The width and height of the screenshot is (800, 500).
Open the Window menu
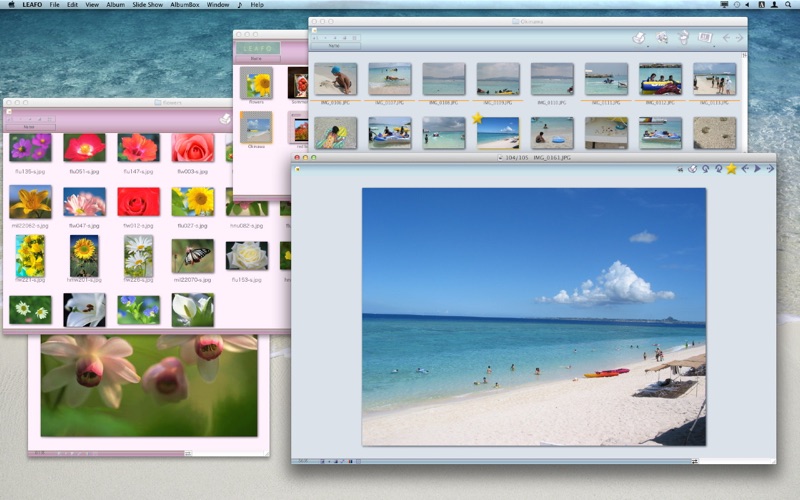(218, 5)
